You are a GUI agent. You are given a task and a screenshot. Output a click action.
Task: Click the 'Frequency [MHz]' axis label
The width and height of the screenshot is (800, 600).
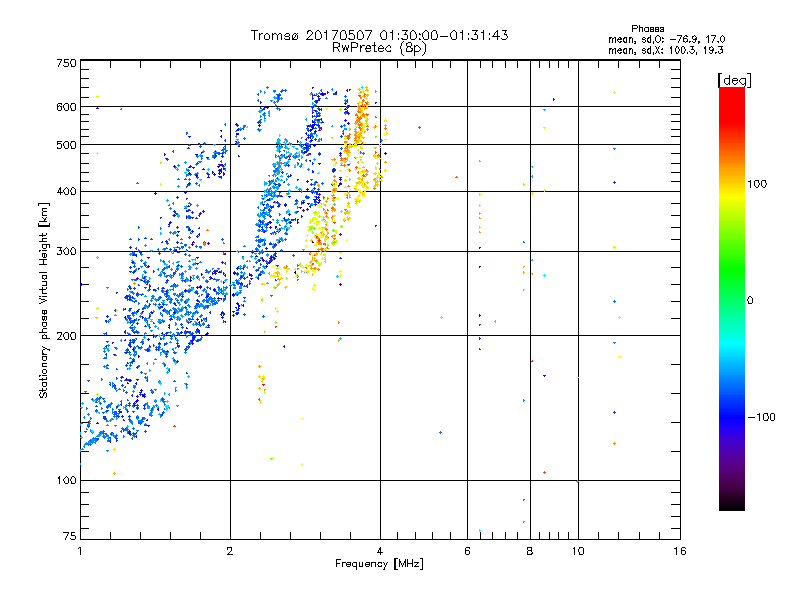click(x=379, y=564)
